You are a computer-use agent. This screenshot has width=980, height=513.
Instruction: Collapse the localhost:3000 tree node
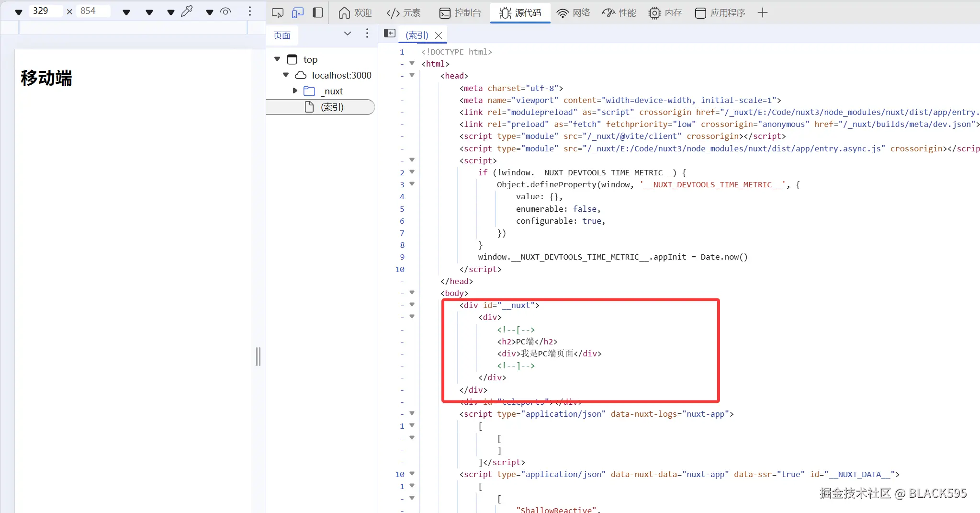click(286, 75)
